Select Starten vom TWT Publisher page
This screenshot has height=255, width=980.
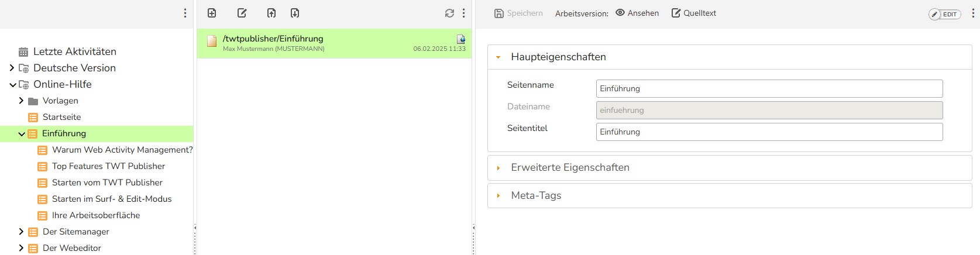point(107,182)
